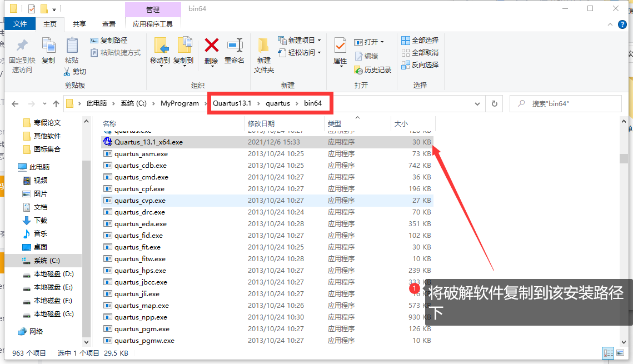Viewport: 633px width, 364px height.
Task: Collapse the ribbon with the chevron
Action: pos(610,24)
